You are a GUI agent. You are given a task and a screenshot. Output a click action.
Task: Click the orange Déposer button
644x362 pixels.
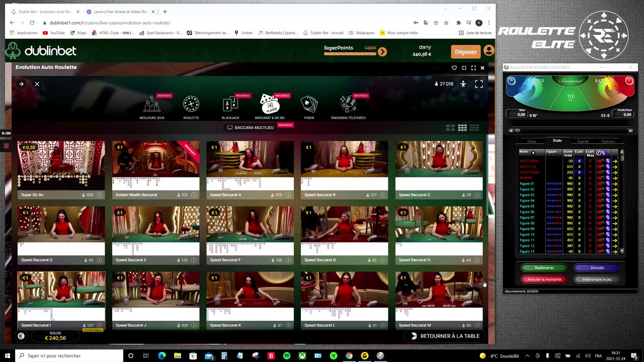[x=465, y=52]
